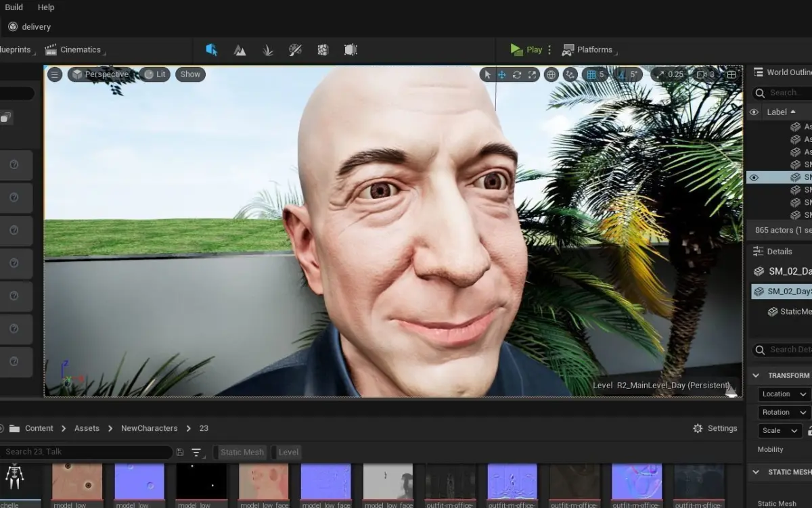Select the Foliage mode icon

pyautogui.click(x=268, y=49)
